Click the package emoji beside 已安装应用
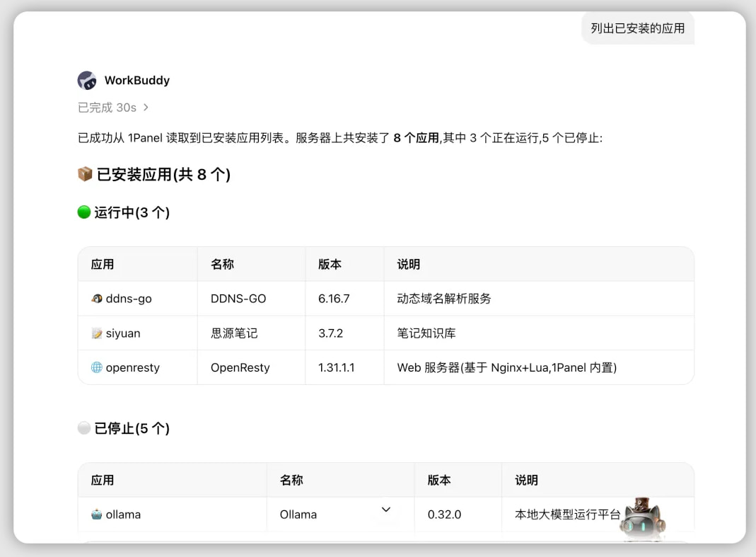The width and height of the screenshot is (756, 557). [x=85, y=174]
